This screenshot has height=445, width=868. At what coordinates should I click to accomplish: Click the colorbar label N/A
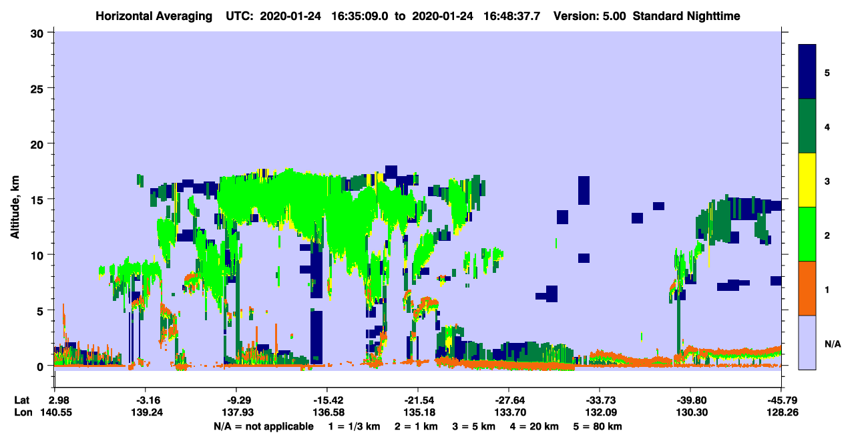832,344
